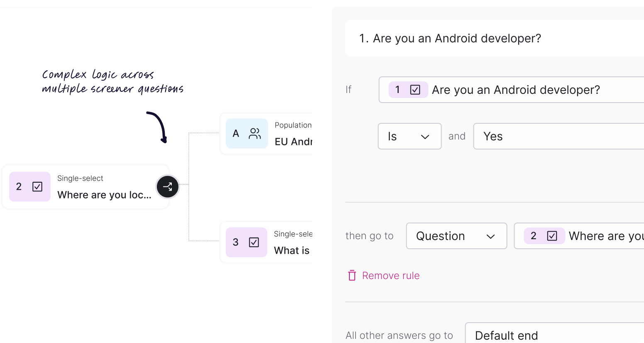Click the purple number 2 badge in go-to field
The height and width of the screenshot is (343, 644).
(534, 236)
